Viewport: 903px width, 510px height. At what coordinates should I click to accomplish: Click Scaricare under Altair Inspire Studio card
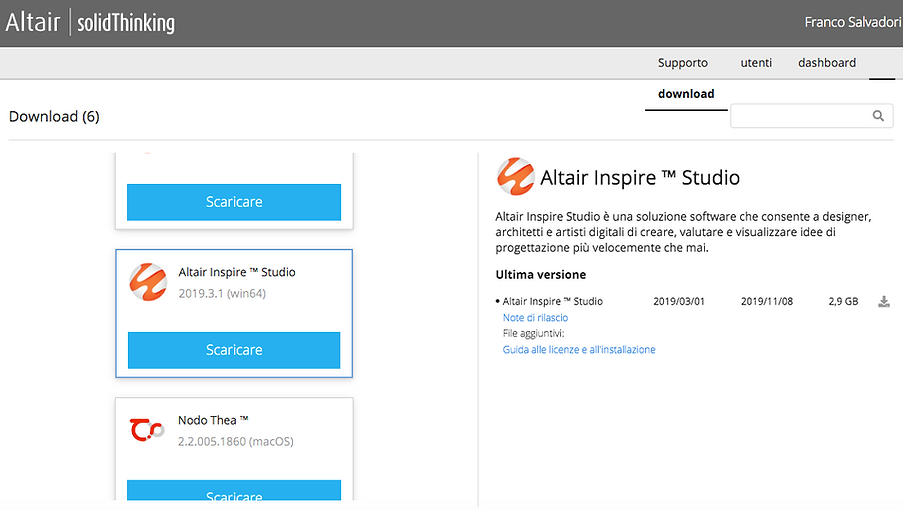coord(234,350)
